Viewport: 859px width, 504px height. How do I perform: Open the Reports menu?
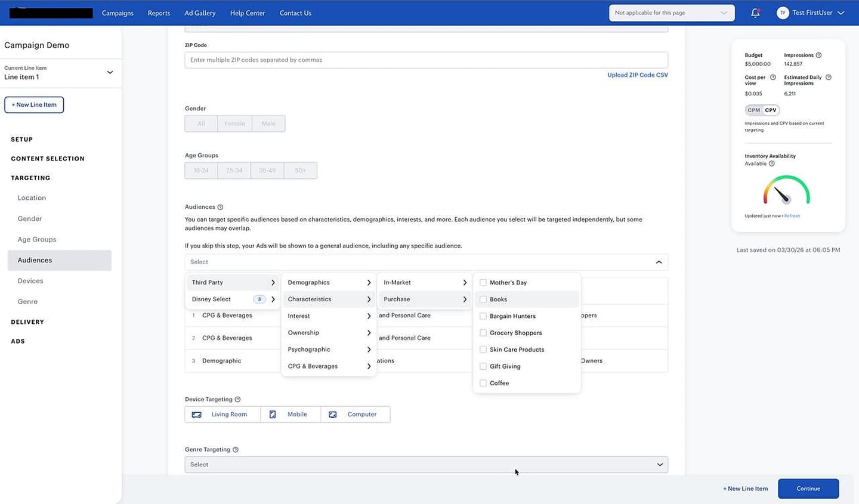click(159, 13)
